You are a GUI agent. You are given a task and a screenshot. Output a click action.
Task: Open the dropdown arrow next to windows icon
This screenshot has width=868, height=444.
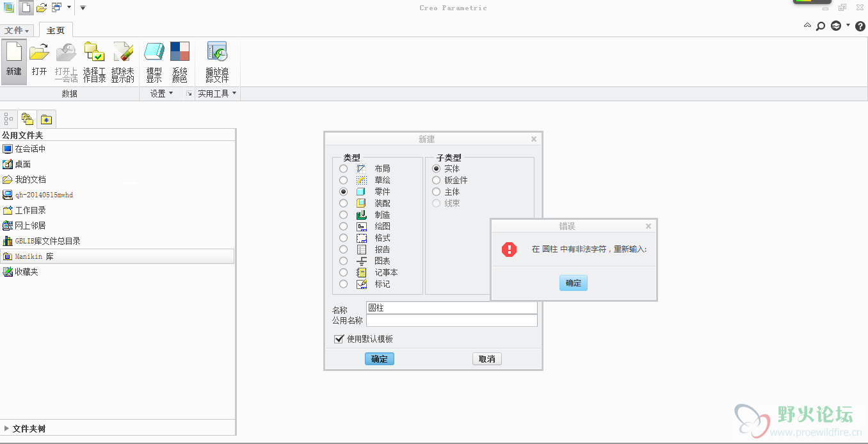(x=68, y=8)
